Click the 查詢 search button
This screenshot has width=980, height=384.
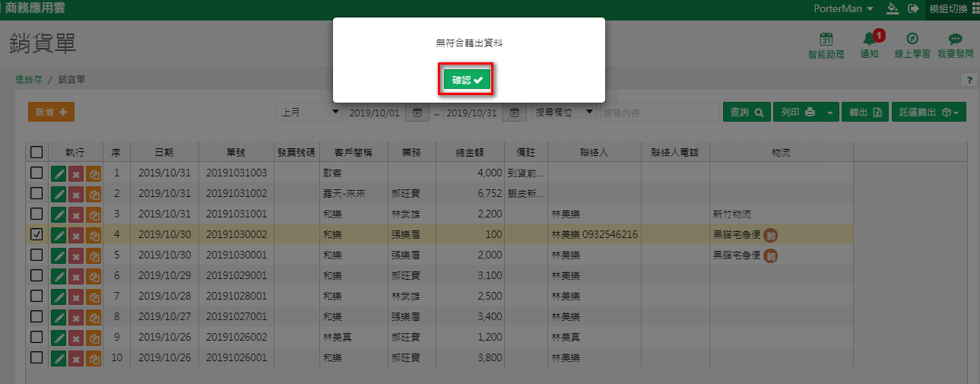click(747, 113)
